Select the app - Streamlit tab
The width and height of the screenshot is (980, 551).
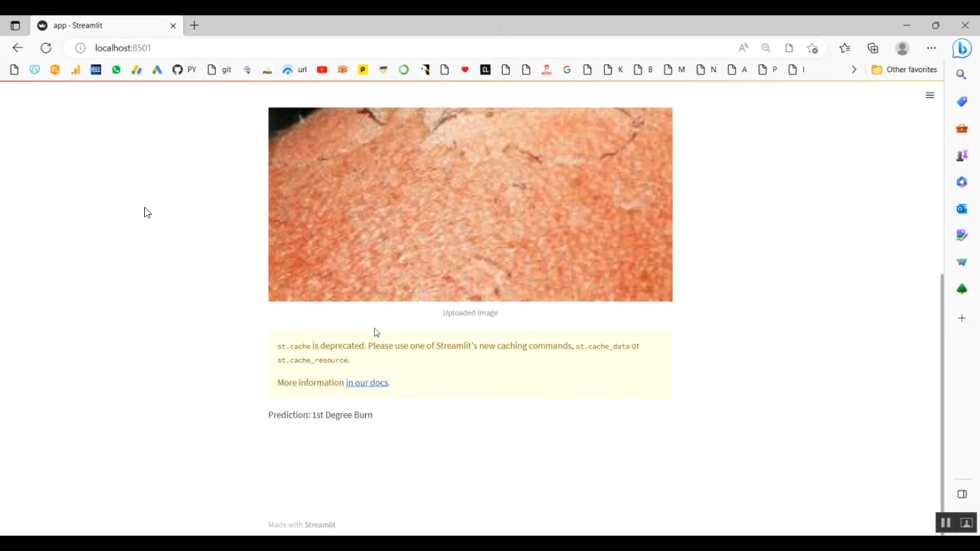click(x=98, y=25)
